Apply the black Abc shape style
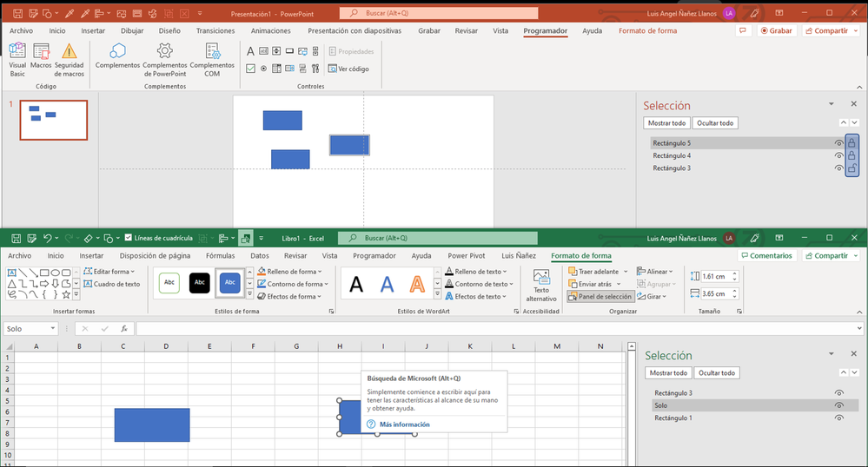The height and width of the screenshot is (467, 868). pyautogui.click(x=199, y=283)
